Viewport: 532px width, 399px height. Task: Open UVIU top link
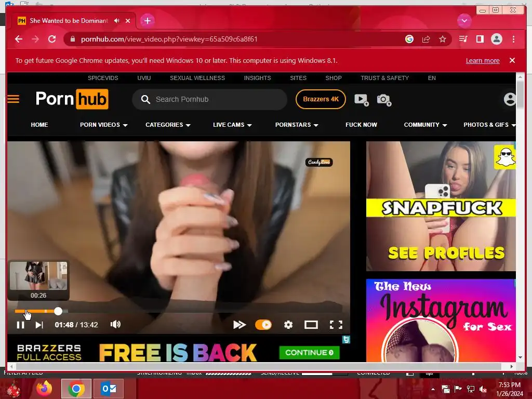(x=144, y=78)
